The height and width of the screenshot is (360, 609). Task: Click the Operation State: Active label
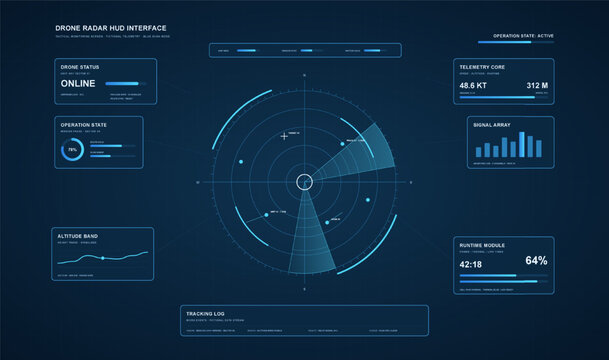[x=524, y=36]
